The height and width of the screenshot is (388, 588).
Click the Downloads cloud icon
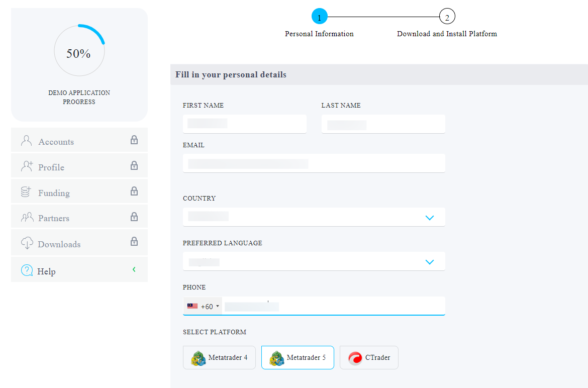[27, 243]
